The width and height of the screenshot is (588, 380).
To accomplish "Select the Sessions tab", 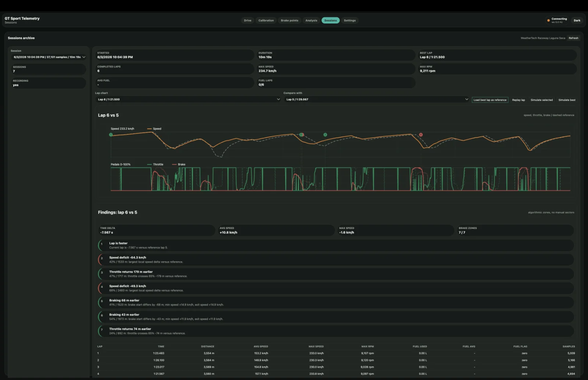I will pyautogui.click(x=330, y=21).
